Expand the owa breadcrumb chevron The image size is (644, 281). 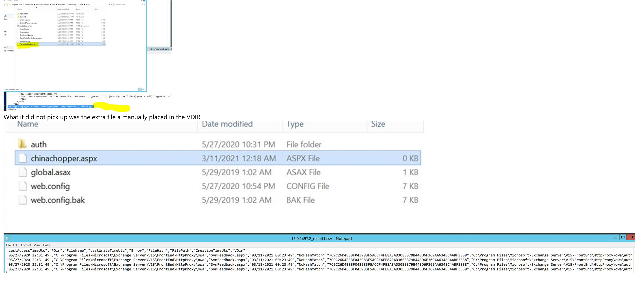point(84,4)
